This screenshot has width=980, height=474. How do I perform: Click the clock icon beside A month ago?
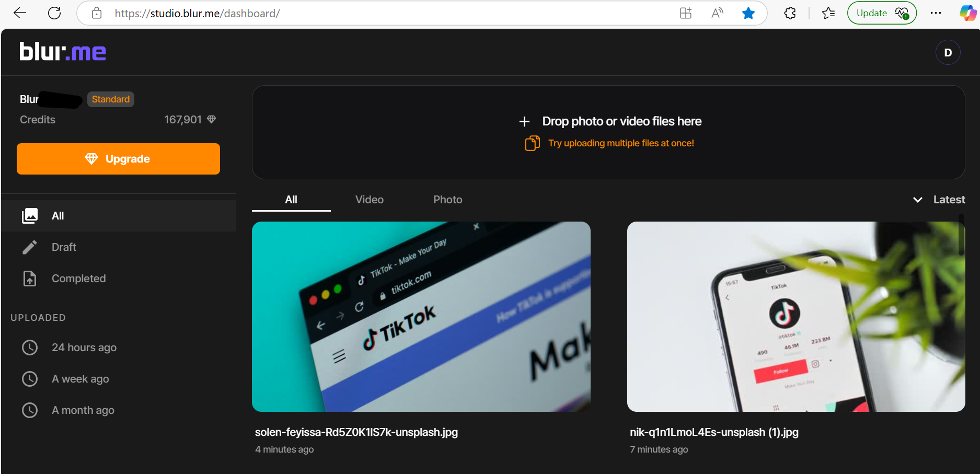(x=30, y=410)
